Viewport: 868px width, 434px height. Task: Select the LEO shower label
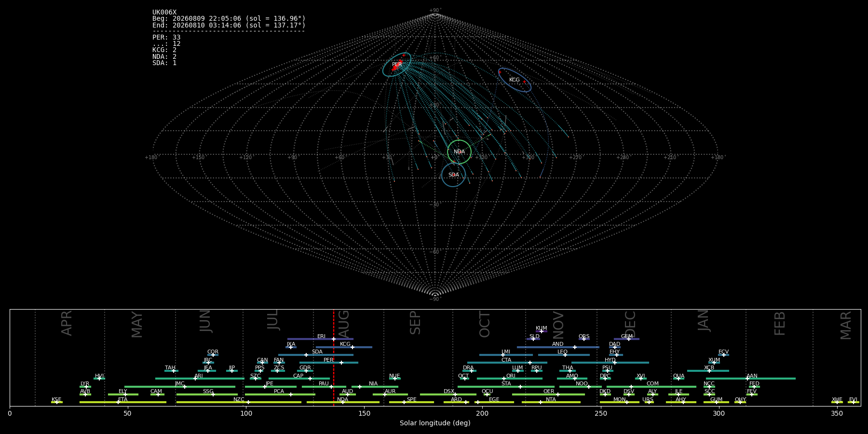tap(562, 352)
